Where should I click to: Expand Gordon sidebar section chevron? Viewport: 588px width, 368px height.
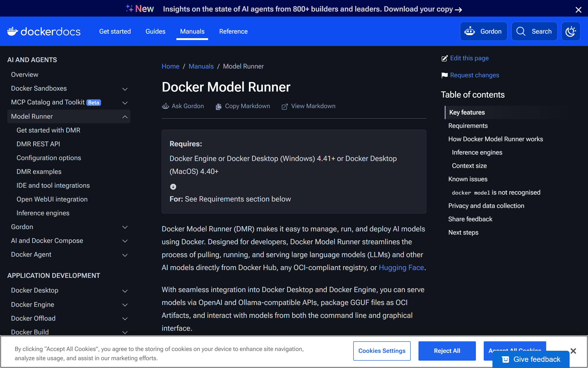[x=125, y=227]
